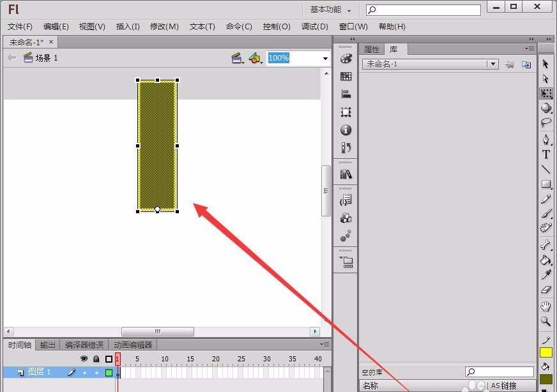The image size is (557, 392).
Task: Select the Hand tool
Action: click(x=546, y=306)
